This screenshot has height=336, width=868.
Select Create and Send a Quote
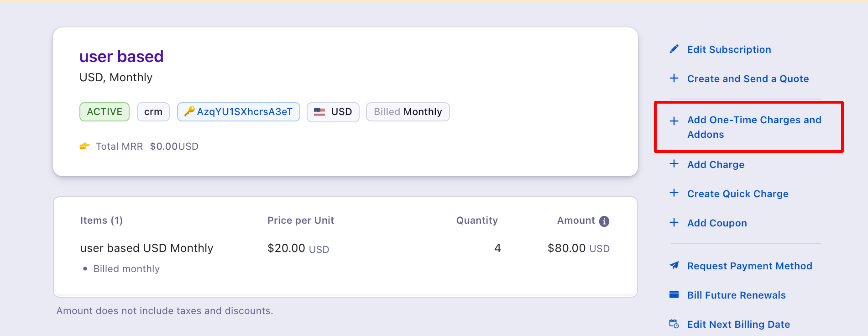(748, 79)
